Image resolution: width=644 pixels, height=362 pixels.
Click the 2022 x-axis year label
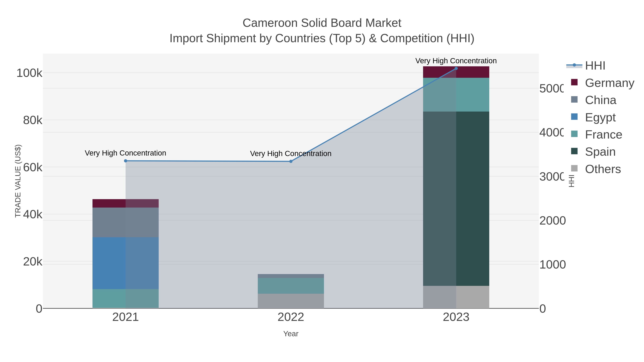(x=291, y=317)
